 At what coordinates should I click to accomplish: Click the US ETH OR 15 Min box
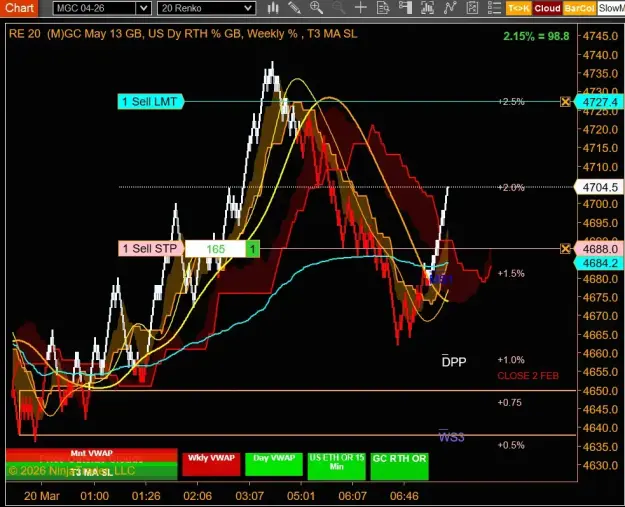(x=336, y=466)
